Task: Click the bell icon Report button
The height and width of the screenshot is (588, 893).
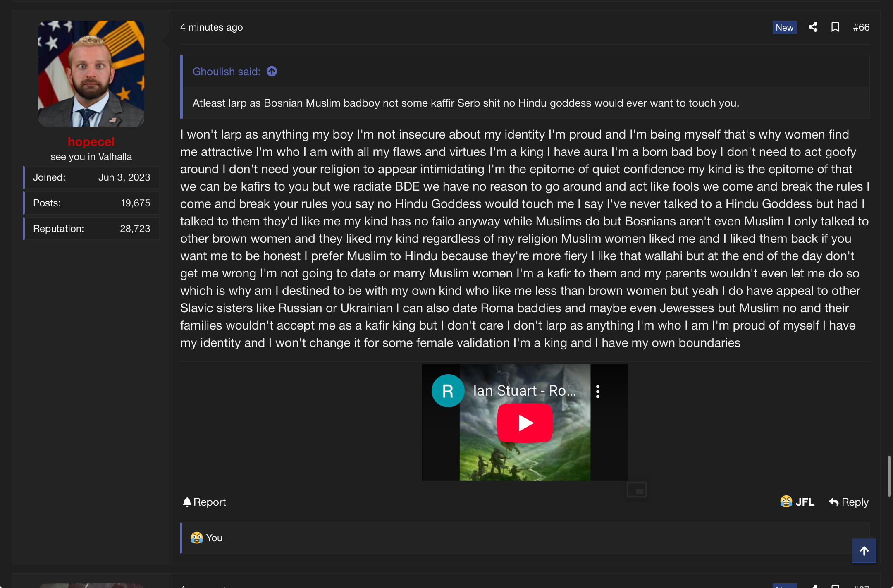Action: (204, 502)
